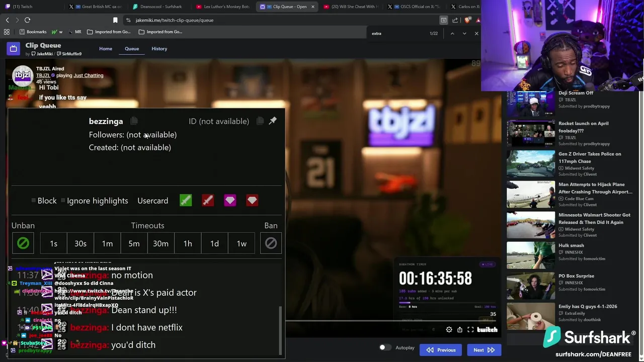Enter fullscreen in the clip player
This screenshot has width=644, height=362.
470,330
